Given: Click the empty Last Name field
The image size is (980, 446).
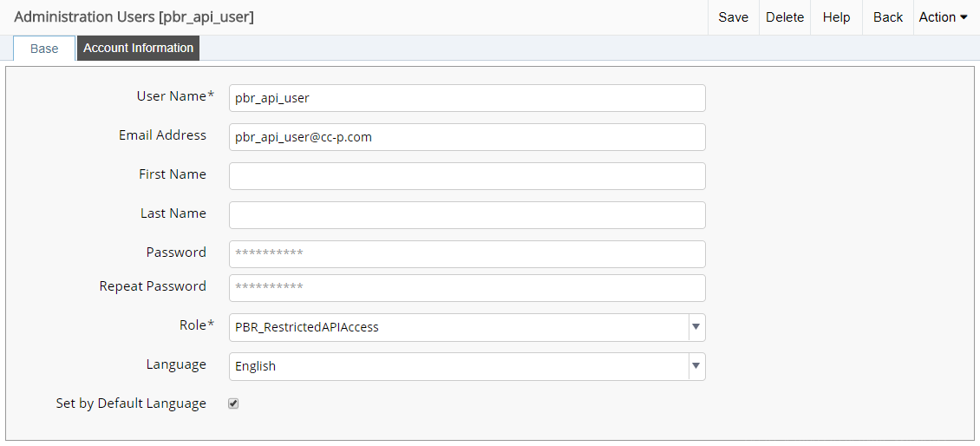Looking at the screenshot, I should [x=467, y=215].
